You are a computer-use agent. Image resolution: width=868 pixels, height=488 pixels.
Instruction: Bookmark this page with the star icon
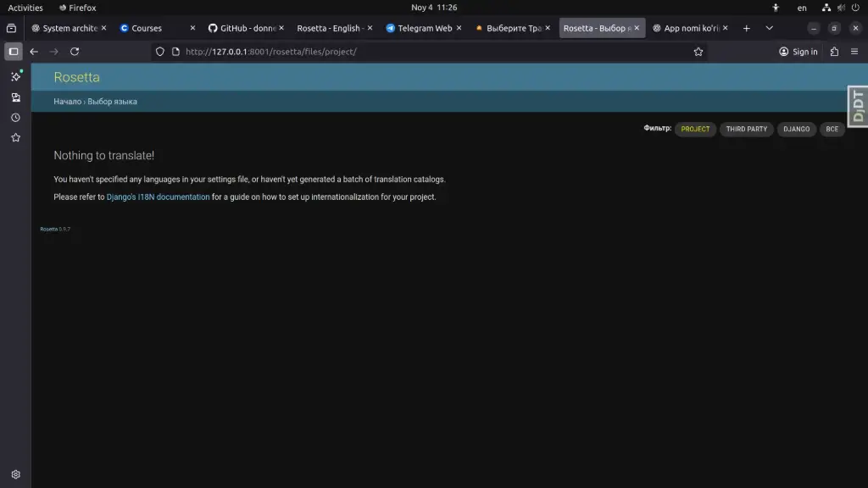pyautogui.click(x=698, y=52)
